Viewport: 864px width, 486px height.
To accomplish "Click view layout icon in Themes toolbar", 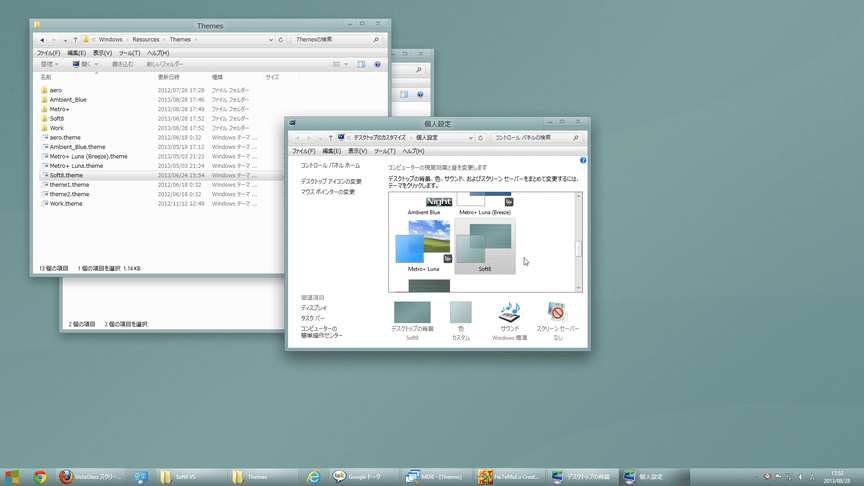I will point(336,64).
